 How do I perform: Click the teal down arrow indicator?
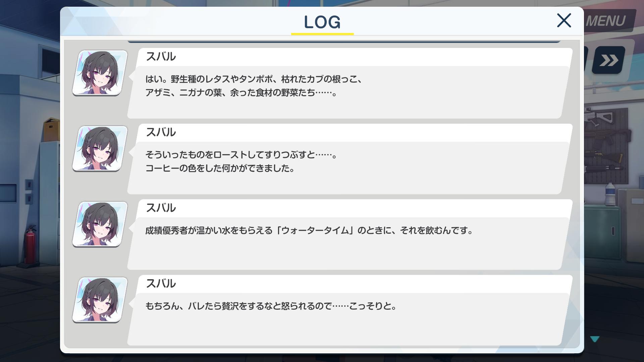click(x=595, y=339)
